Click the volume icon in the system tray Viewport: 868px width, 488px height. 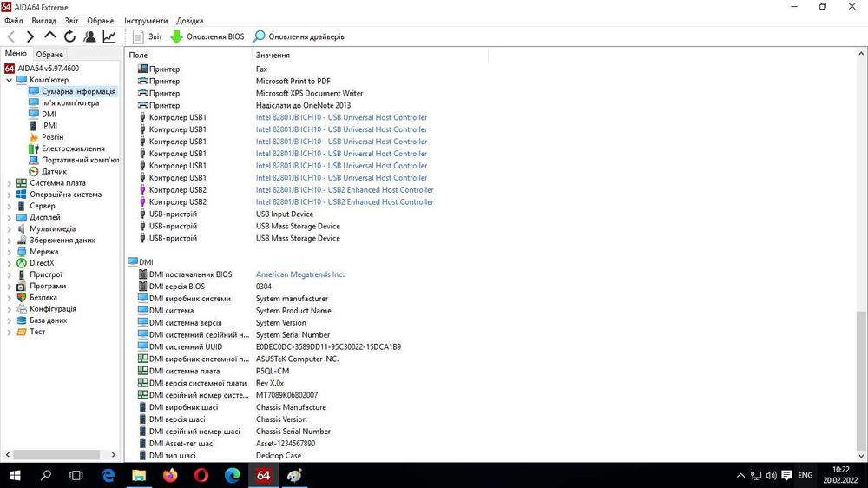[x=771, y=475]
